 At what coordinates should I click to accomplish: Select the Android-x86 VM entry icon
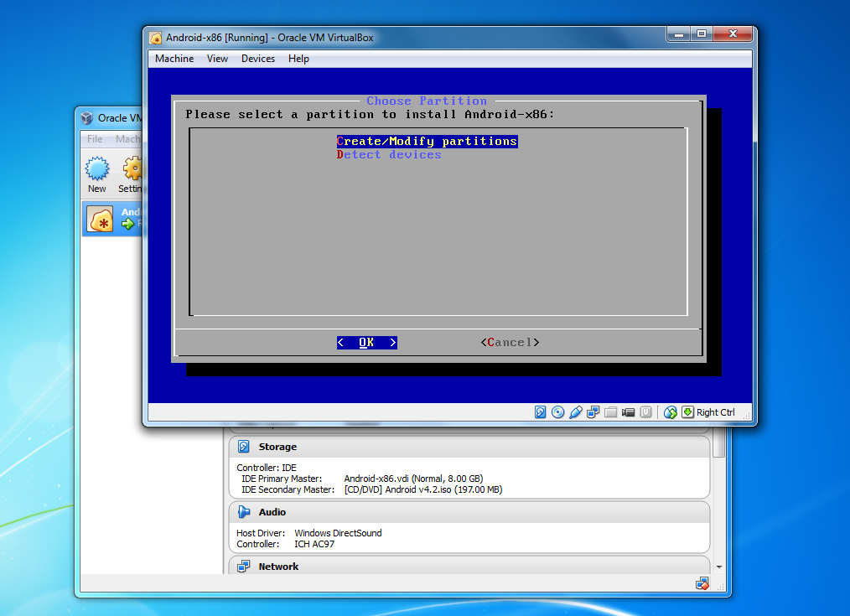pos(101,219)
